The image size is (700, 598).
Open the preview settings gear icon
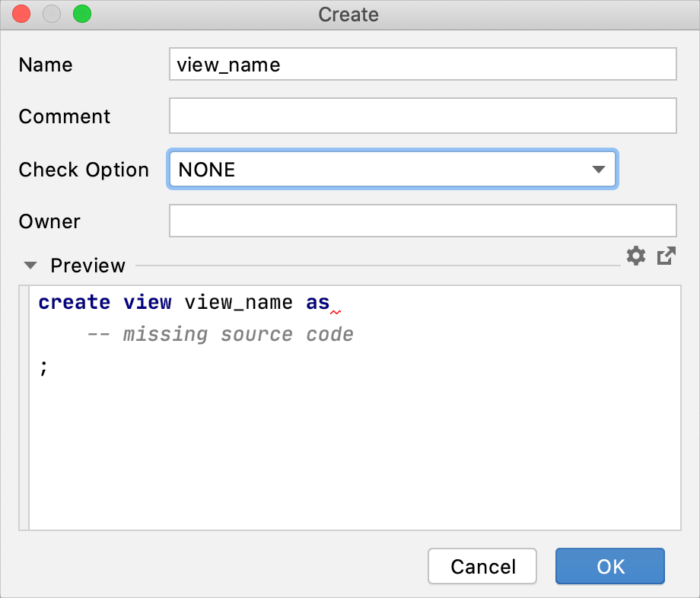tap(635, 256)
